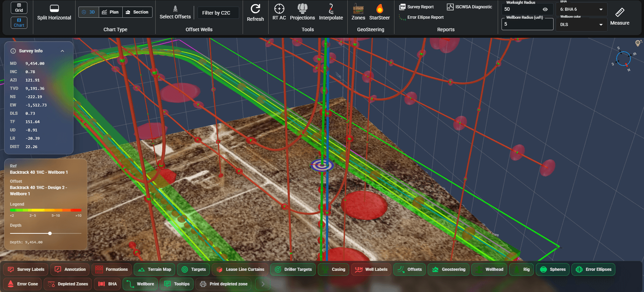Toggle Worksight Radius visibility eye
This screenshot has height=292, width=644.
[545, 9]
